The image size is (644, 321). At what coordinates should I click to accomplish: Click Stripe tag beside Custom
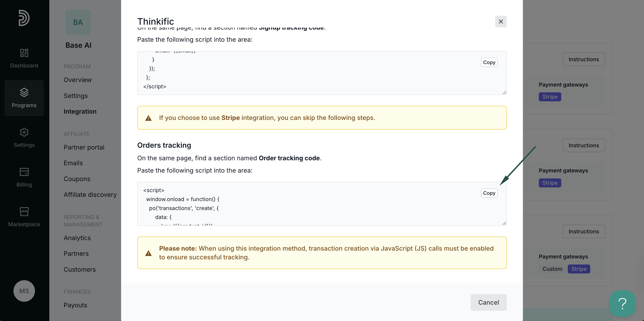579,269
